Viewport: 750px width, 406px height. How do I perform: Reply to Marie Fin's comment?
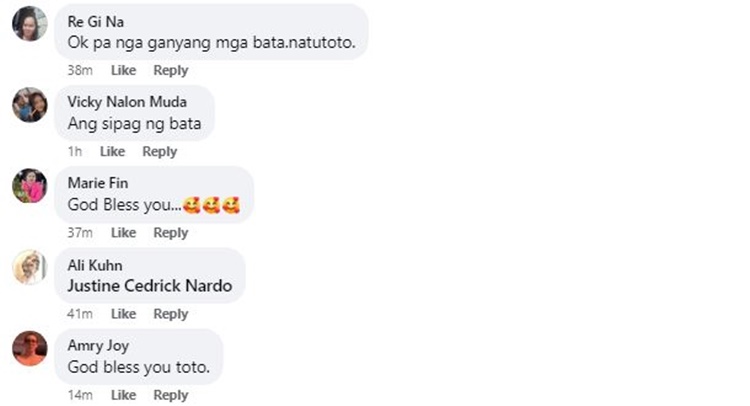(x=171, y=232)
